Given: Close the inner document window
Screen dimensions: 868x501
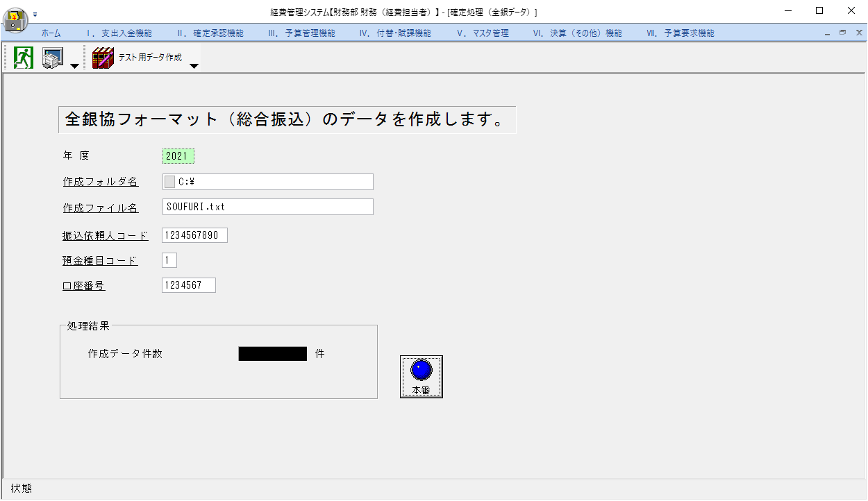Looking at the screenshot, I should pos(859,33).
